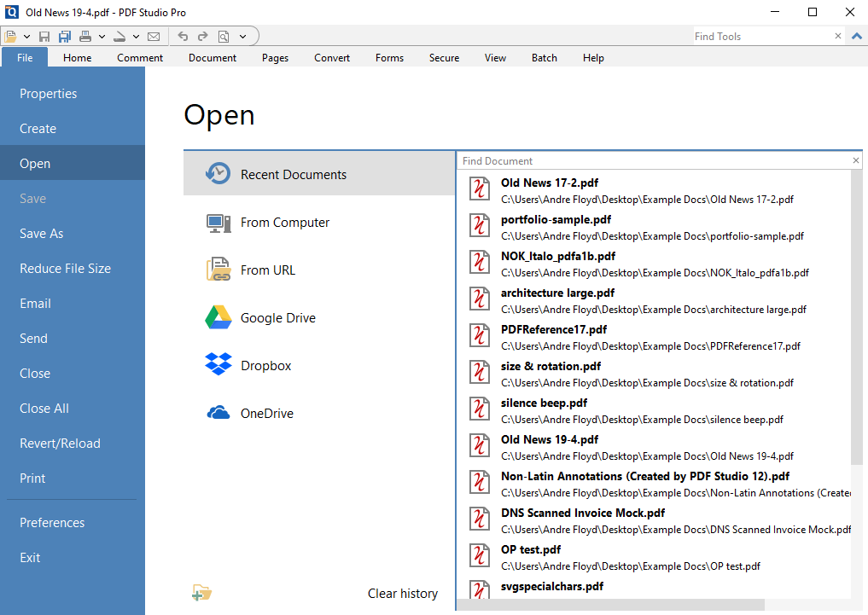Image resolution: width=868 pixels, height=615 pixels.
Task: Click the Save icon in quick toolbar
Action: (44, 37)
